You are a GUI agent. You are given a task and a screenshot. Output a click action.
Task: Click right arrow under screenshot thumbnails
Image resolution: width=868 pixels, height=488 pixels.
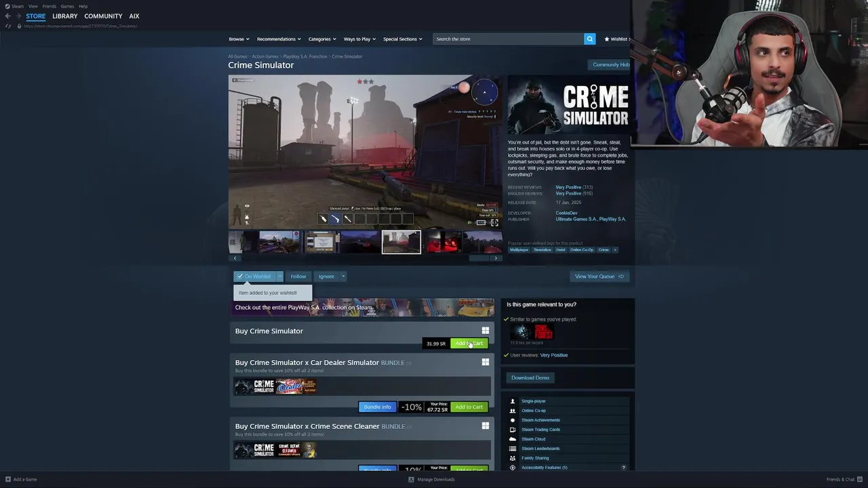(496, 258)
